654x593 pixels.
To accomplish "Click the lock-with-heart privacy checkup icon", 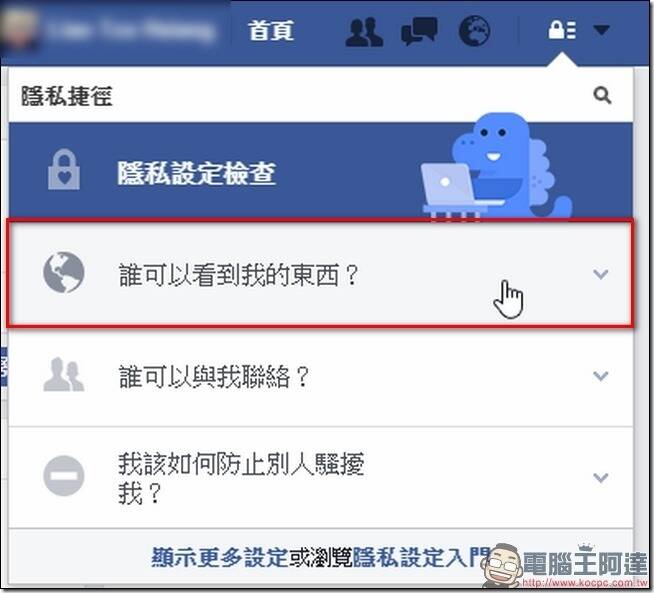I will [64, 170].
